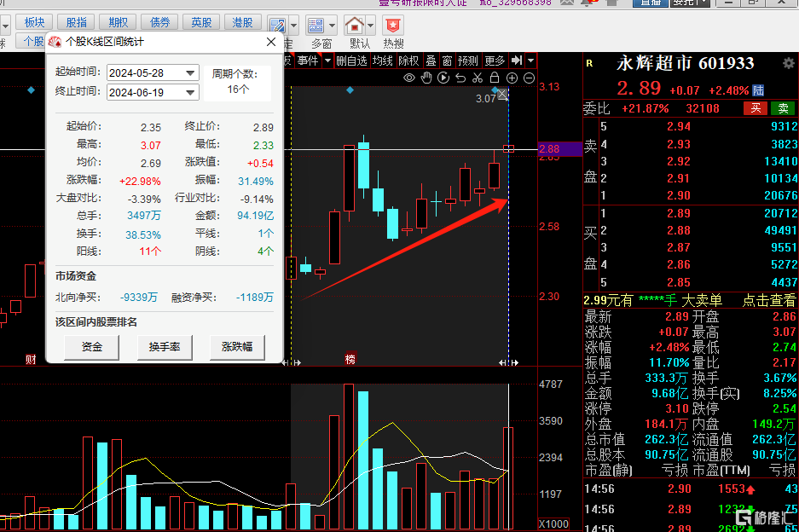Switch to the 股指 tab

coord(77,22)
